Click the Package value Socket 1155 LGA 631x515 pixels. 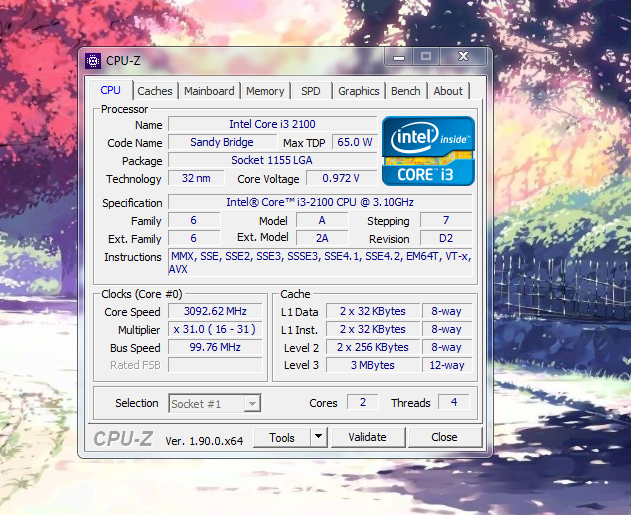272,160
